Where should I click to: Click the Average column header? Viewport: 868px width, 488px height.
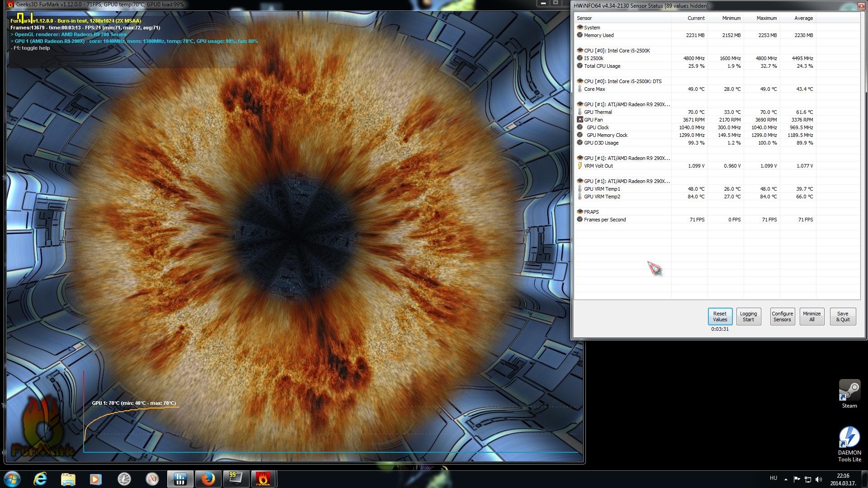point(798,18)
